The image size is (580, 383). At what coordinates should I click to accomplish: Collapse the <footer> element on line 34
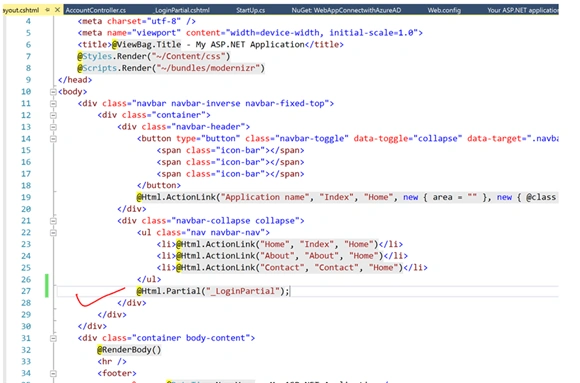coord(53,373)
